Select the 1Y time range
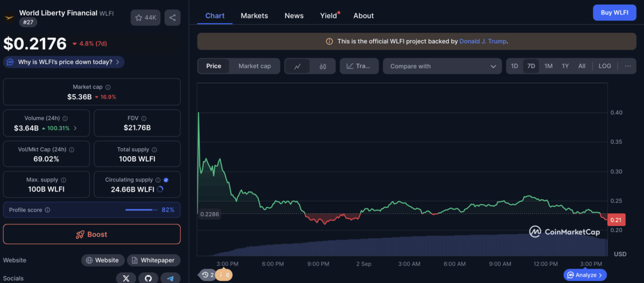The height and width of the screenshot is (283, 644). point(565,66)
